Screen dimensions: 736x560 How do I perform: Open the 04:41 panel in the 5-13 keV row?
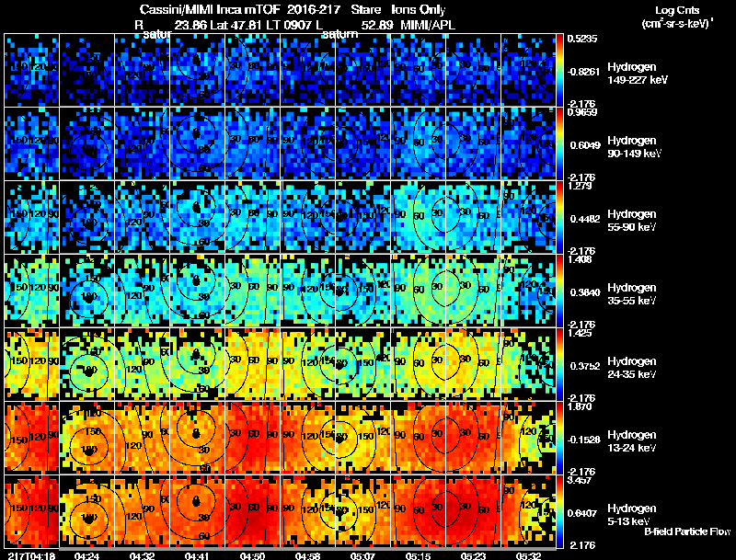[197, 511]
